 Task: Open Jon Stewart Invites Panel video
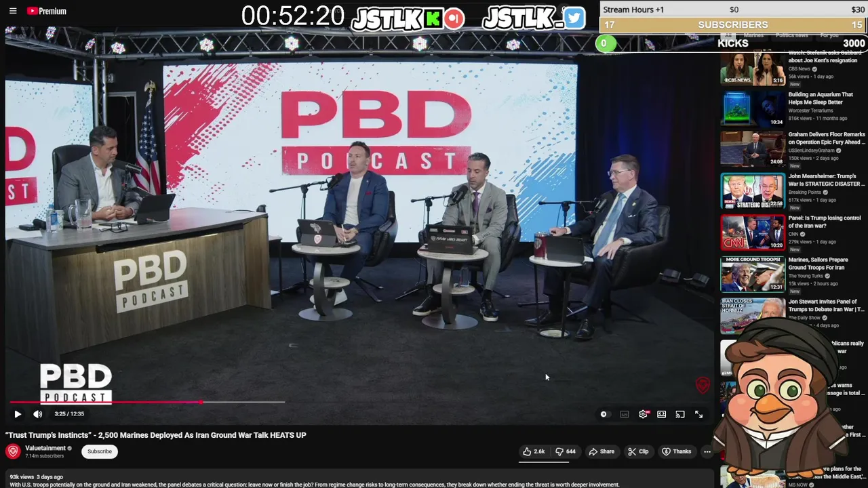[827, 306]
